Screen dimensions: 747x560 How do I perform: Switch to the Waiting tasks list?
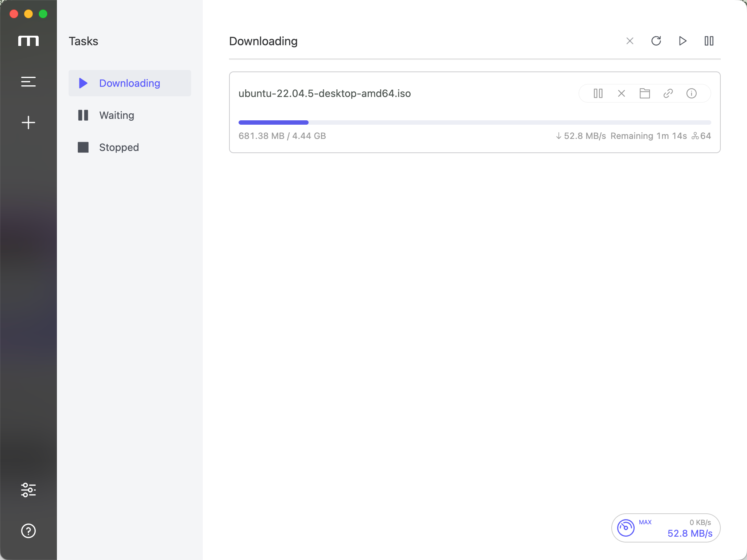[117, 115]
